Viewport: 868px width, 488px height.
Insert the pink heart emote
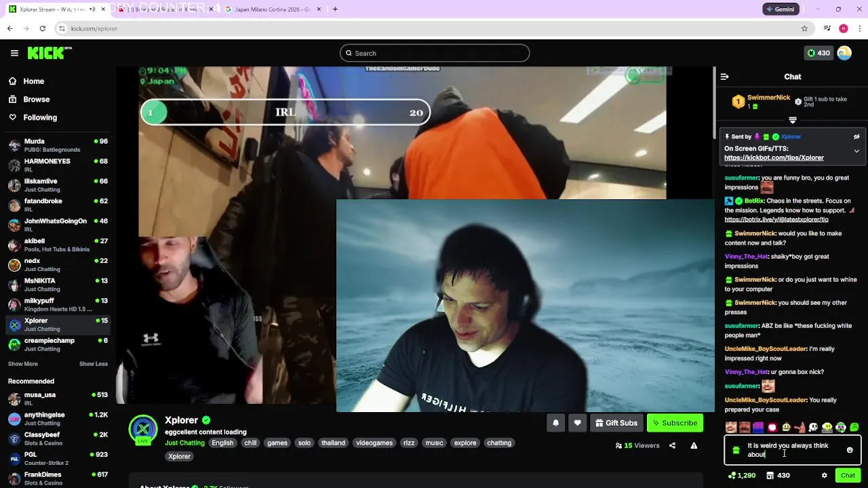(772, 428)
